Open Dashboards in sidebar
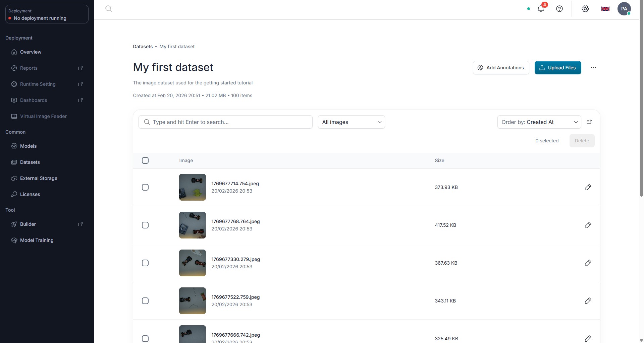The image size is (644, 343). [47, 100]
